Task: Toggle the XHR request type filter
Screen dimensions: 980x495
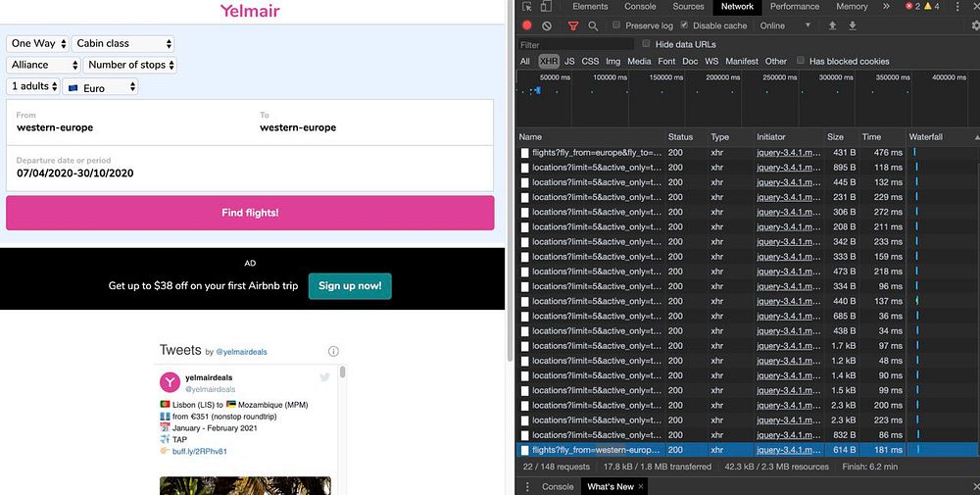Action: 549,61
